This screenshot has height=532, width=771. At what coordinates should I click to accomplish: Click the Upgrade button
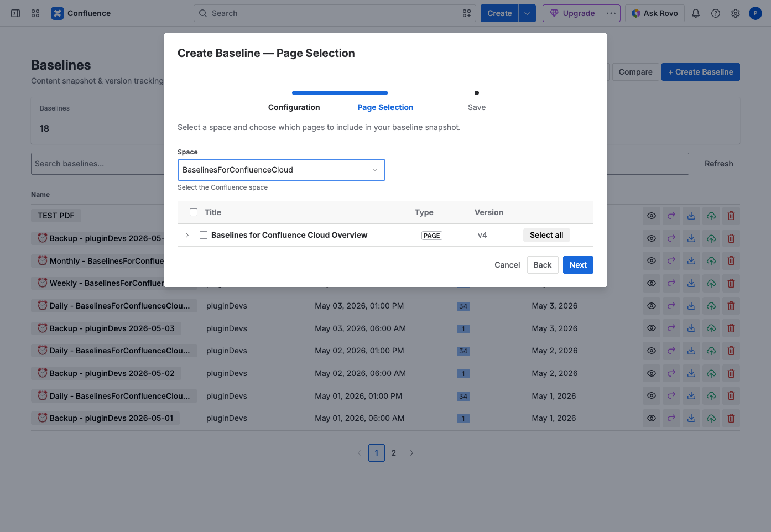[x=572, y=13]
